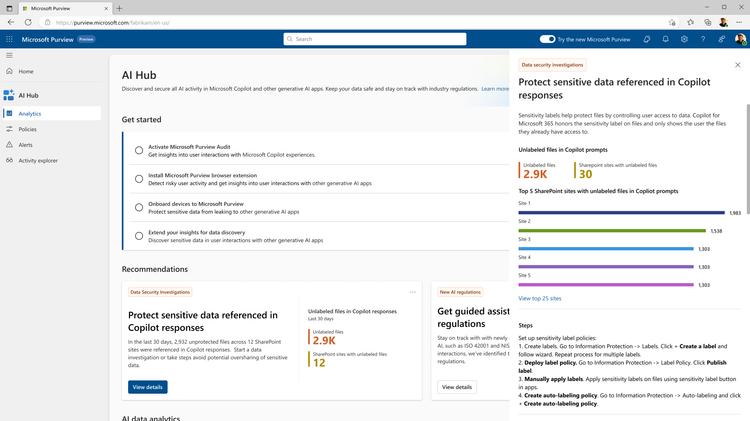The image size is (750, 421).
Task: Open browser settings ellipsis menu
Action: pos(739,22)
